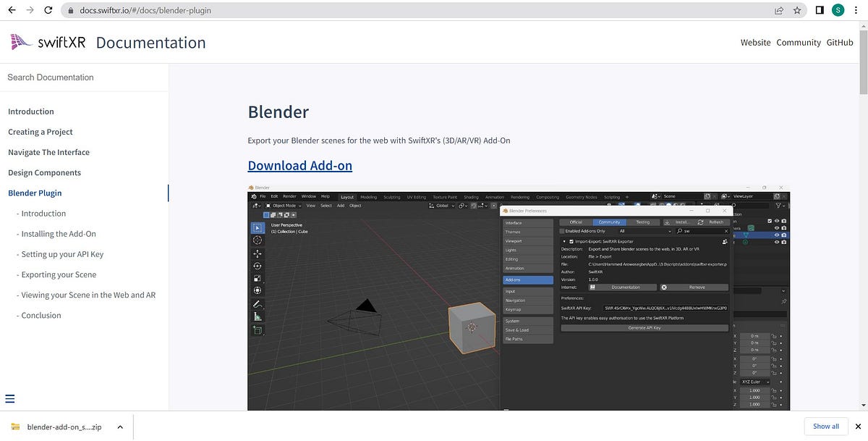Select the Annotate tool icon
Image resolution: width=868 pixels, height=441 pixels.
258,303
